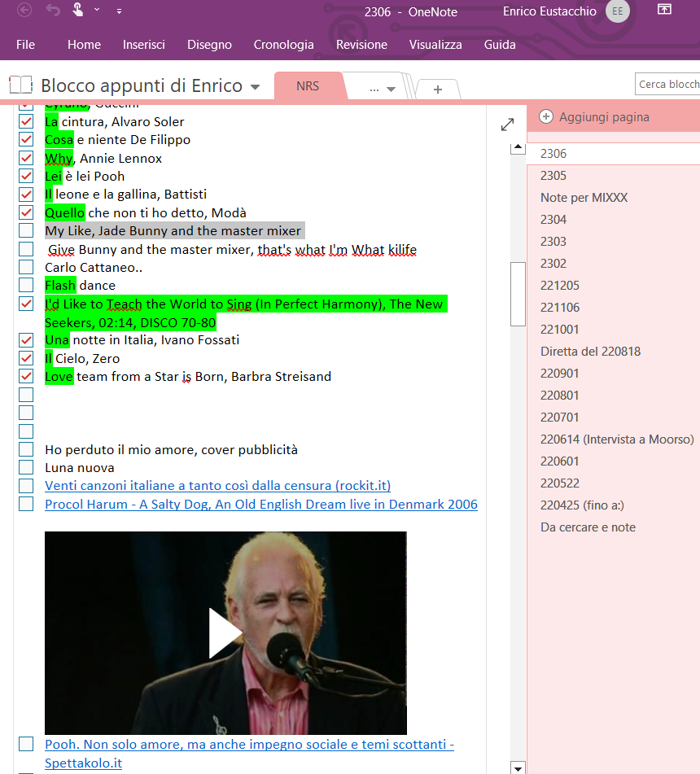Check Ho perduto il mio amore checkbox

click(x=26, y=450)
